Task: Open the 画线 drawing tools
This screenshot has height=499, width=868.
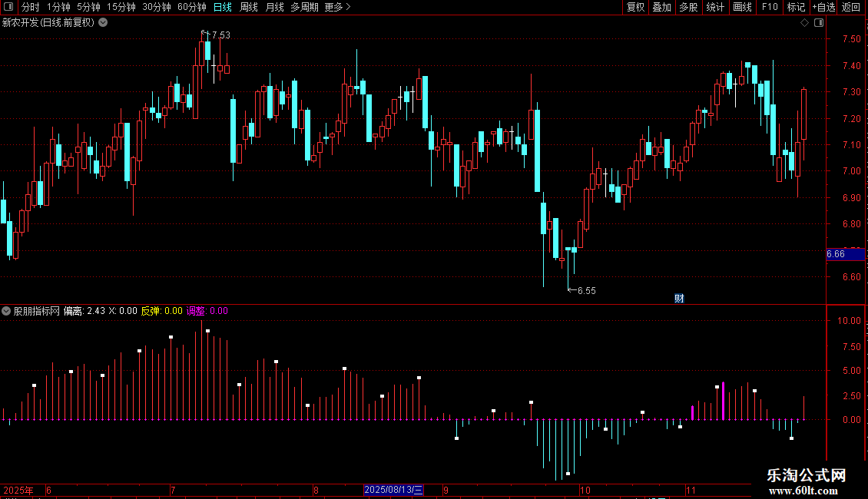Action: click(x=742, y=7)
